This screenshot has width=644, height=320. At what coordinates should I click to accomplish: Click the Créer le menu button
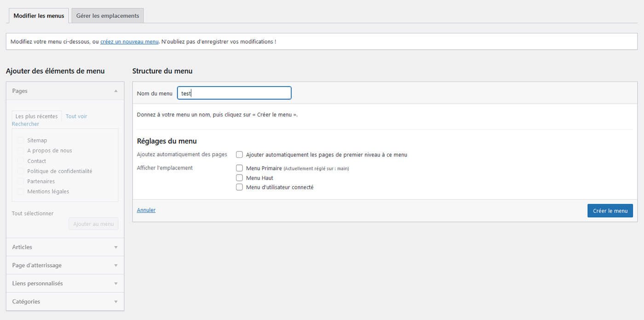coord(610,211)
